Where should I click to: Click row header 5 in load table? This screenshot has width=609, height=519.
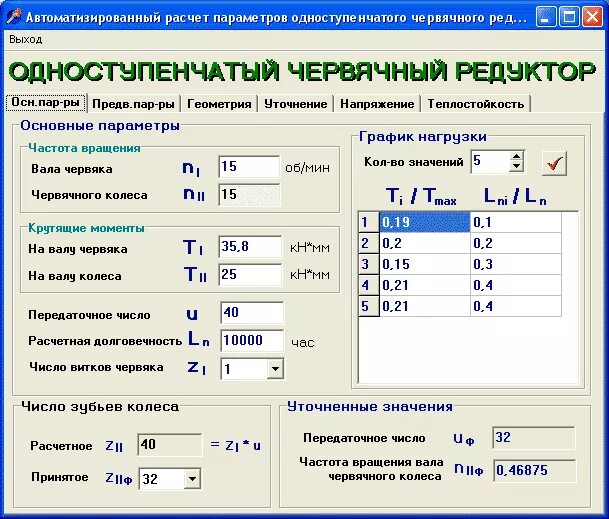[x=368, y=306]
